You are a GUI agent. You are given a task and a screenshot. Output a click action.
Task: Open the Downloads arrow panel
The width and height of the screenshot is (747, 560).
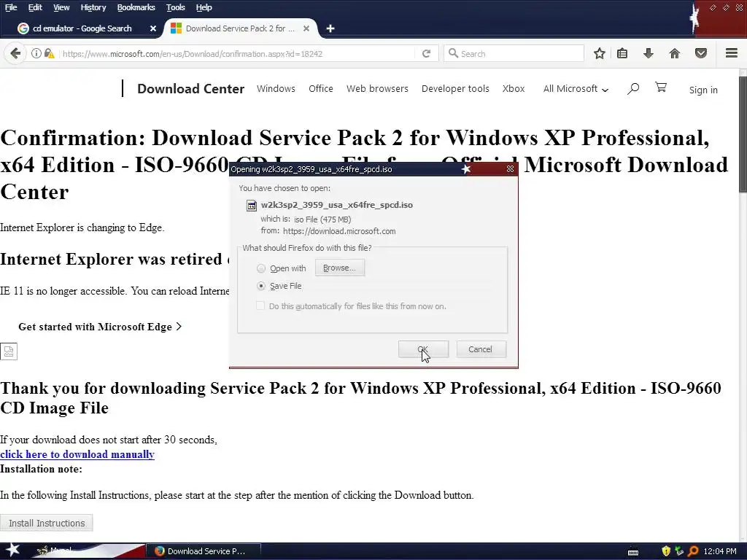coord(648,53)
